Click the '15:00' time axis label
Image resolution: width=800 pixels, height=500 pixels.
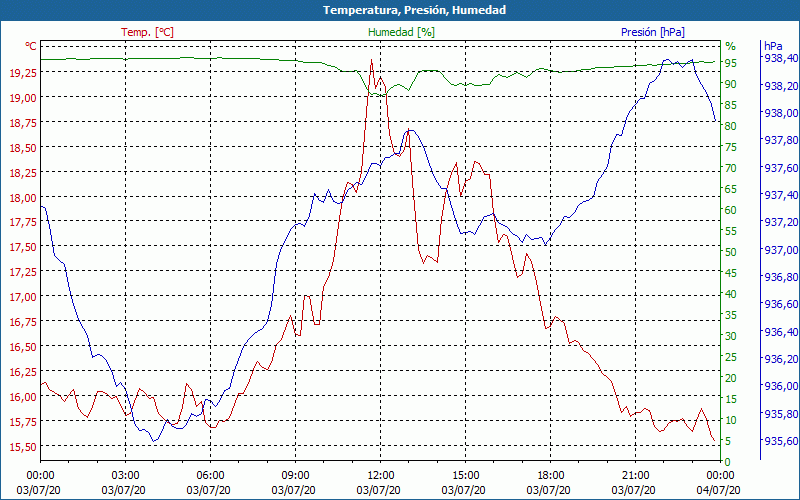[465, 476]
